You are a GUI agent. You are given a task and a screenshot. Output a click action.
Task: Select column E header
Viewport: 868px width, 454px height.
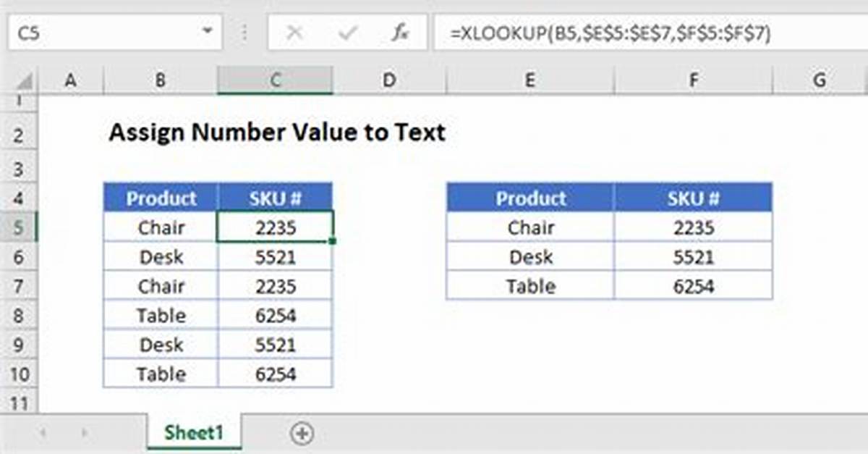[x=530, y=80]
